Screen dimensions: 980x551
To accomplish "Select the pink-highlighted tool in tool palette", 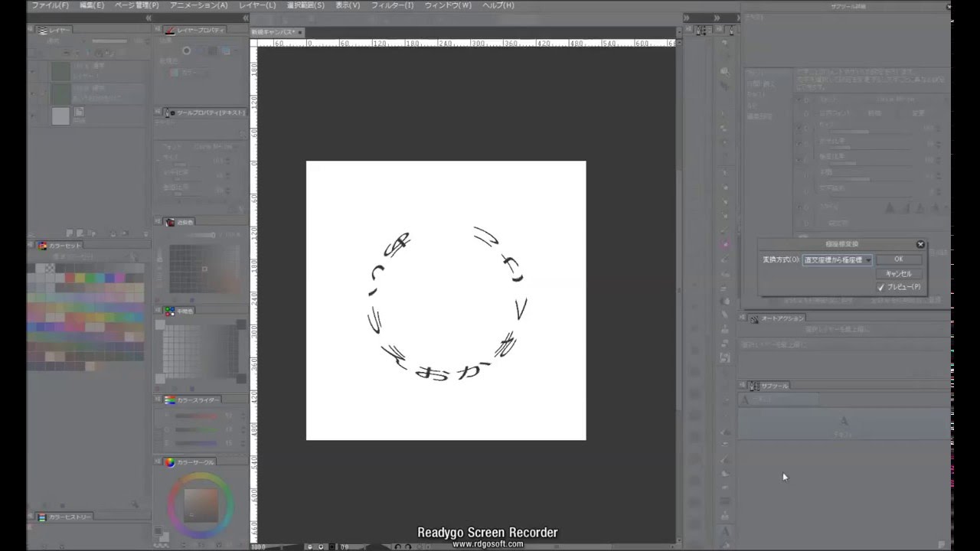I will (x=724, y=245).
